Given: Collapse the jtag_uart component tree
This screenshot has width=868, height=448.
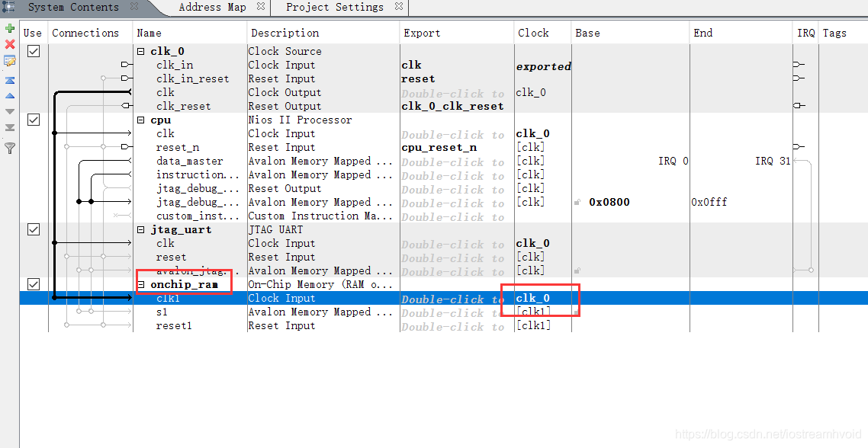Looking at the screenshot, I should coord(140,229).
